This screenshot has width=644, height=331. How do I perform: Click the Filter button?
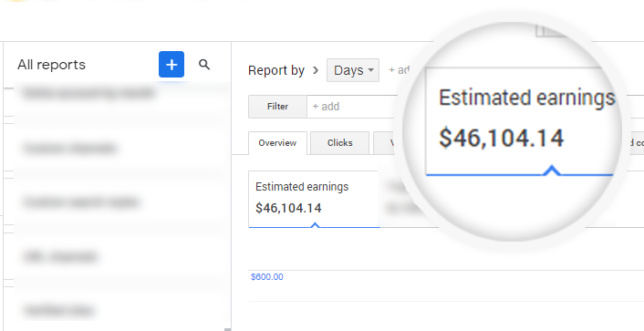[x=277, y=107]
